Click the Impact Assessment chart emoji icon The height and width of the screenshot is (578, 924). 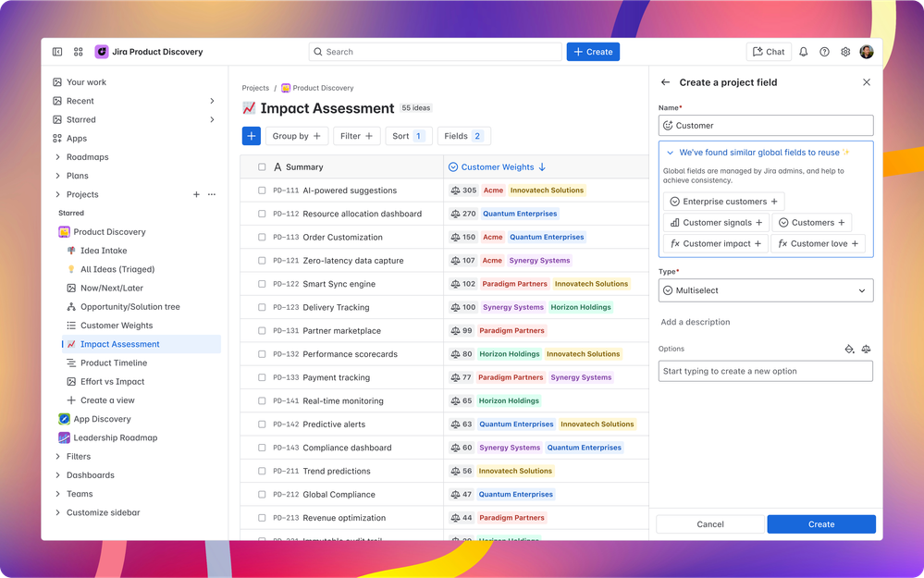(x=249, y=108)
